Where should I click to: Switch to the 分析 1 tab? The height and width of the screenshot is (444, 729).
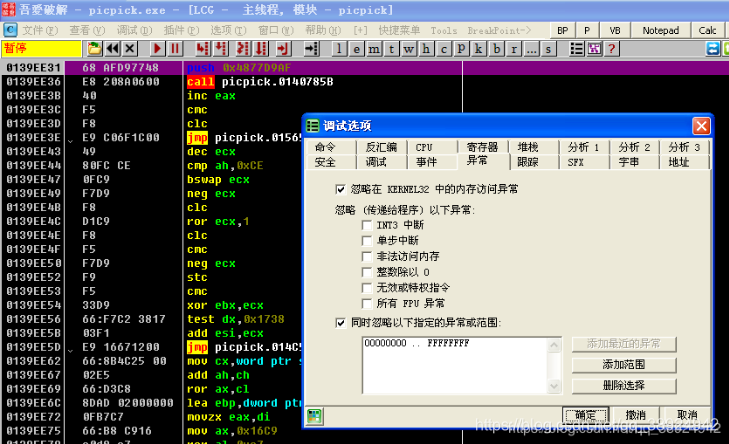coord(583,147)
